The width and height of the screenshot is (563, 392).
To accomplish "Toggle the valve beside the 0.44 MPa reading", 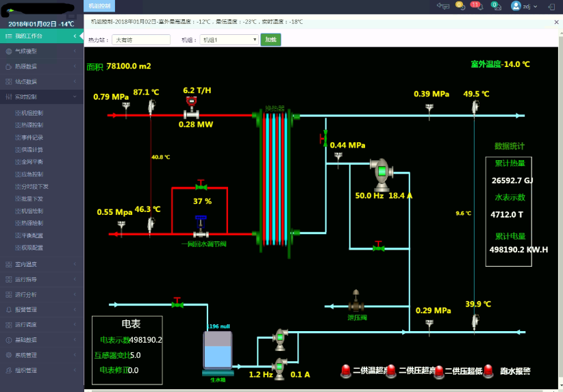I will point(325,139).
